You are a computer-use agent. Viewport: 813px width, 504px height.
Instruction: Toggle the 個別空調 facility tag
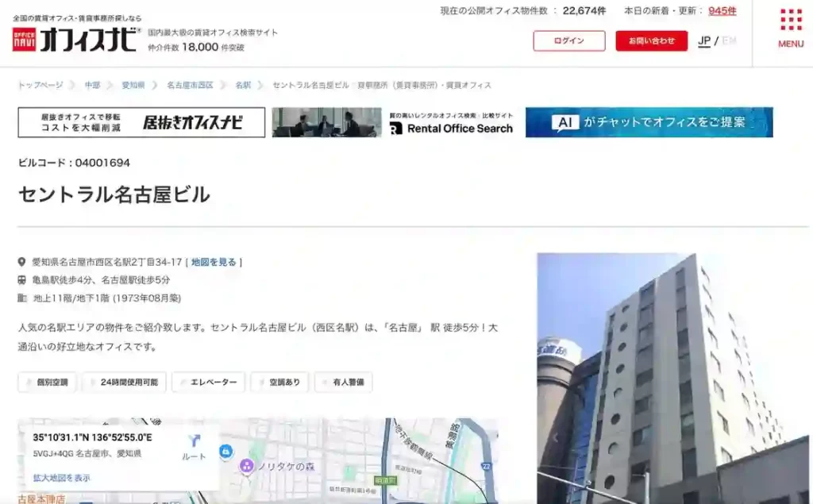(x=46, y=382)
